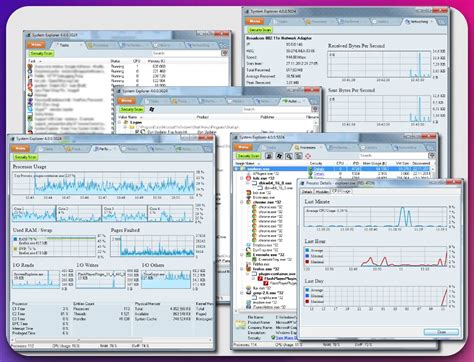Screen dimensions: 474x362
Task: Expand the explorer.exe process node
Action: tap(237, 169)
